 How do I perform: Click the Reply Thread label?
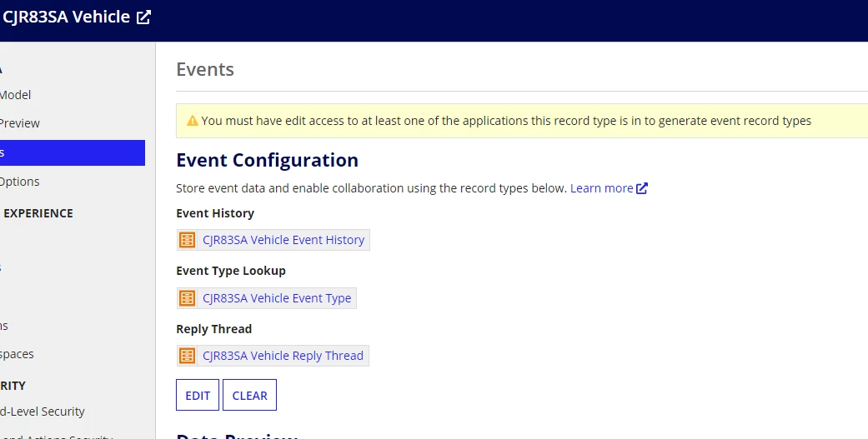(x=213, y=329)
